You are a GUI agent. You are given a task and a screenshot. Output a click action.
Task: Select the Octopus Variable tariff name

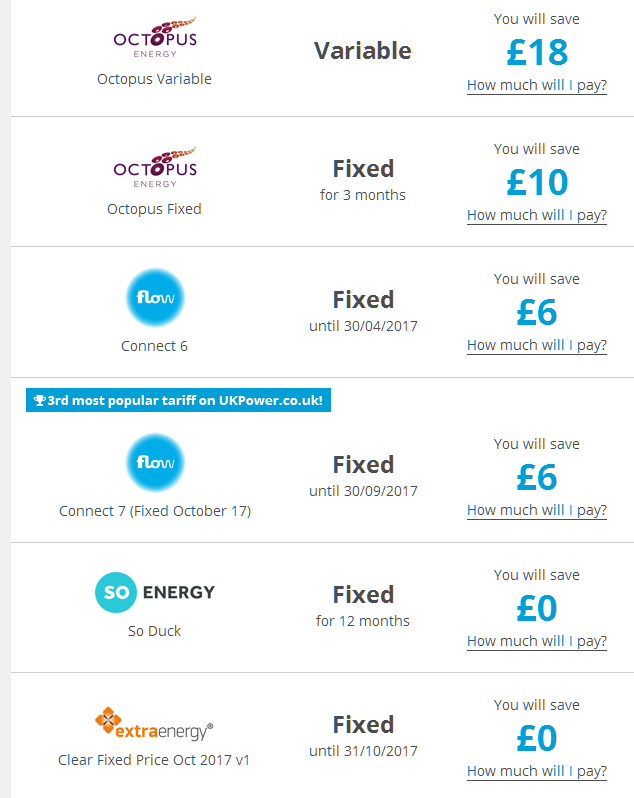click(154, 79)
